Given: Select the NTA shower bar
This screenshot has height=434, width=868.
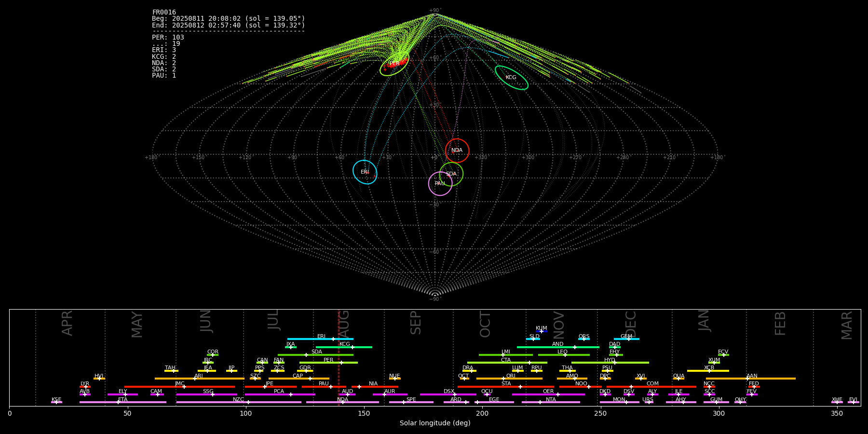Looking at the screenshot, I should point(551,402).
